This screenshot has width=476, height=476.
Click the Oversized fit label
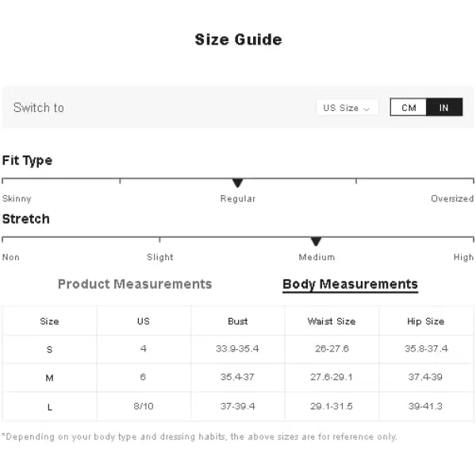click(452, 198)
